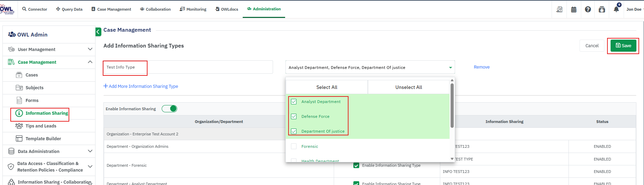Check the Forensic department checkbox
644x185 pixels.
coord(294,146)
